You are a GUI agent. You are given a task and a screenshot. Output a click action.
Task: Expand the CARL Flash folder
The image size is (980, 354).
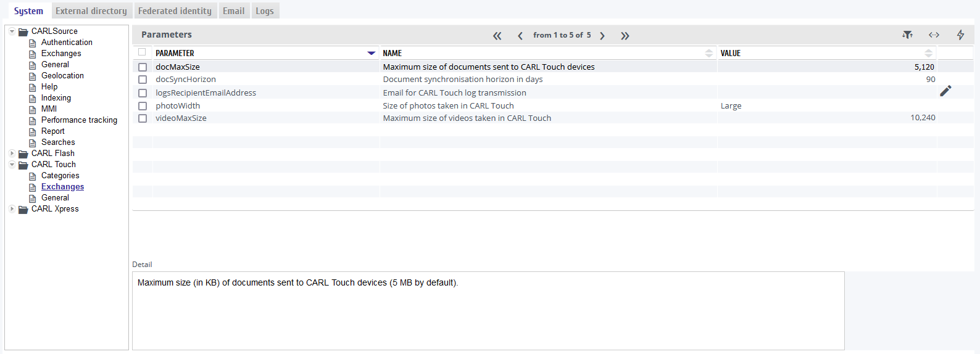[x=12, y=153]
